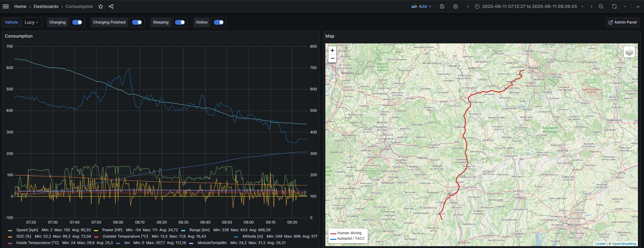Collapse the top bar with the up chevron
The height and width of the screenshot is (248, 644).
click(638, 6)
